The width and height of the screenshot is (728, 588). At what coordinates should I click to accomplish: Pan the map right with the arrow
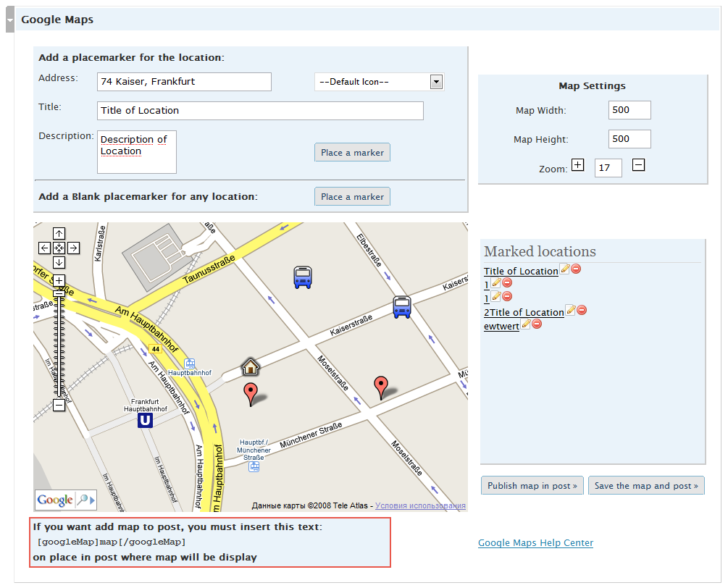coord(73,248)
